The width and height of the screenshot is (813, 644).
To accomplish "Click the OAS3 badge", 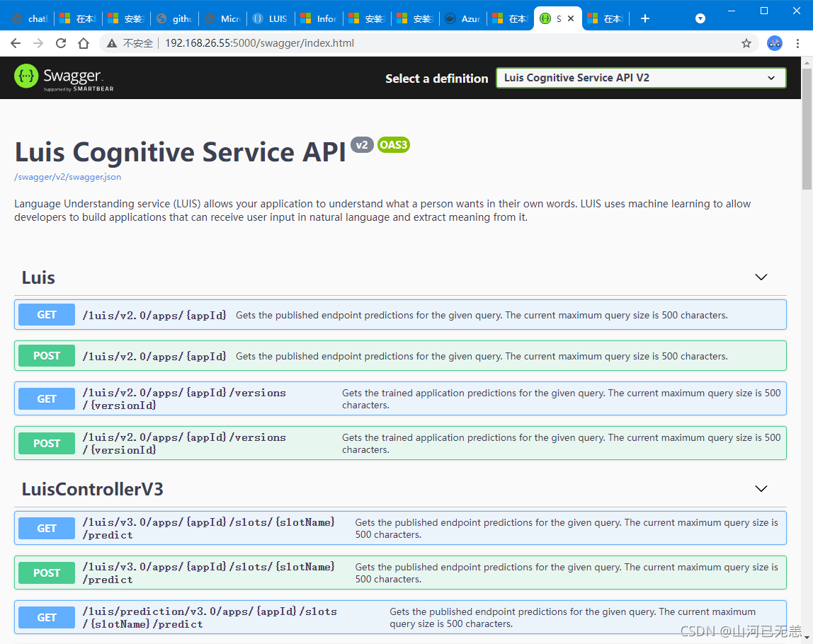I will pyautogui.click(x=394, y=144).
